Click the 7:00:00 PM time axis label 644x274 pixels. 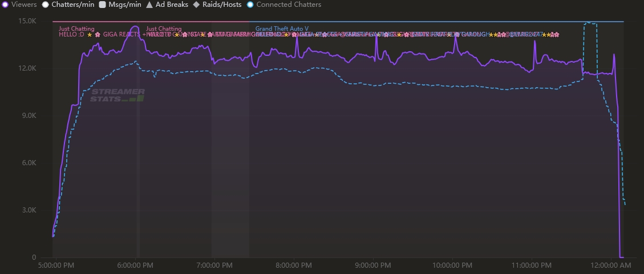tap(215, 266)
